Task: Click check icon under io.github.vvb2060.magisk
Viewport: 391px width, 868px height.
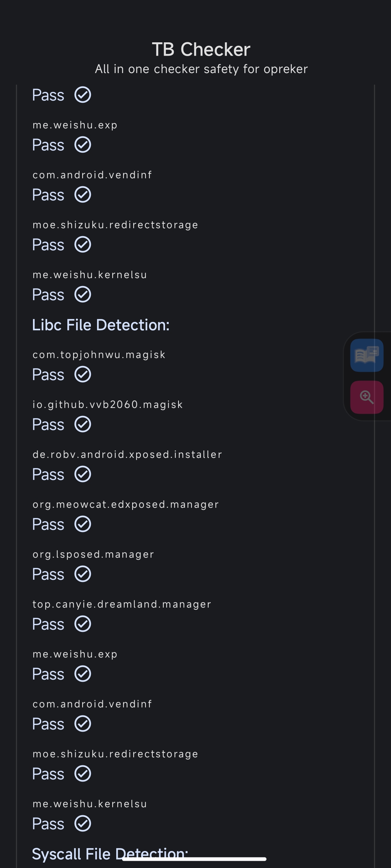Action: pos(83,424)
